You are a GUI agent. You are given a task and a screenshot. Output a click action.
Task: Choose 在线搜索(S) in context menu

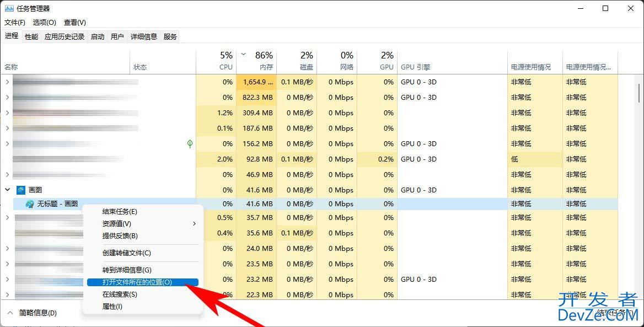(x=142, y=294)
